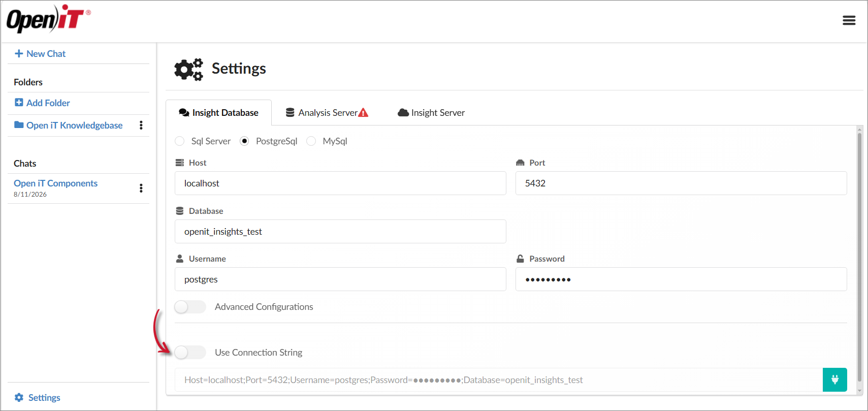Click the connection string text field
This screenshot has height=411, width=868.
499,380
